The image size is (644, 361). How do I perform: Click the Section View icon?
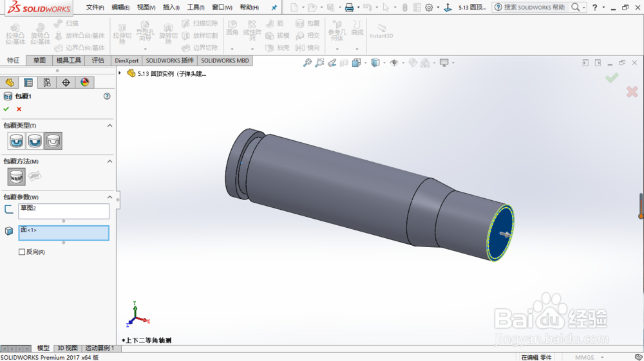click(344, 63)
